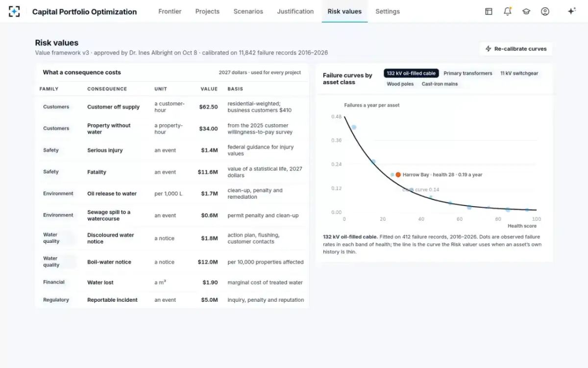Click the Capital Portfolio Optimization title
This screenshot has height=368, width=588.
84,12
